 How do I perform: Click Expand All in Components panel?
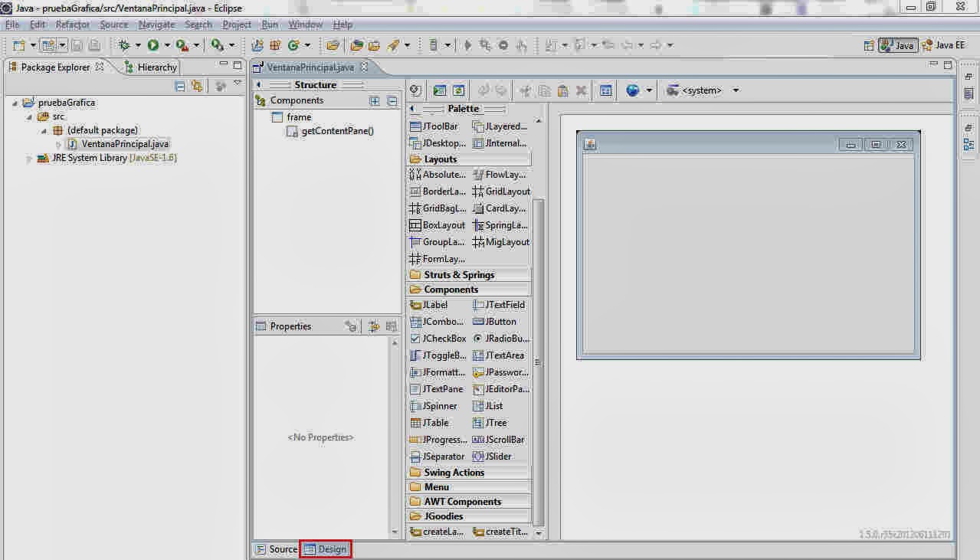(375, 100)
